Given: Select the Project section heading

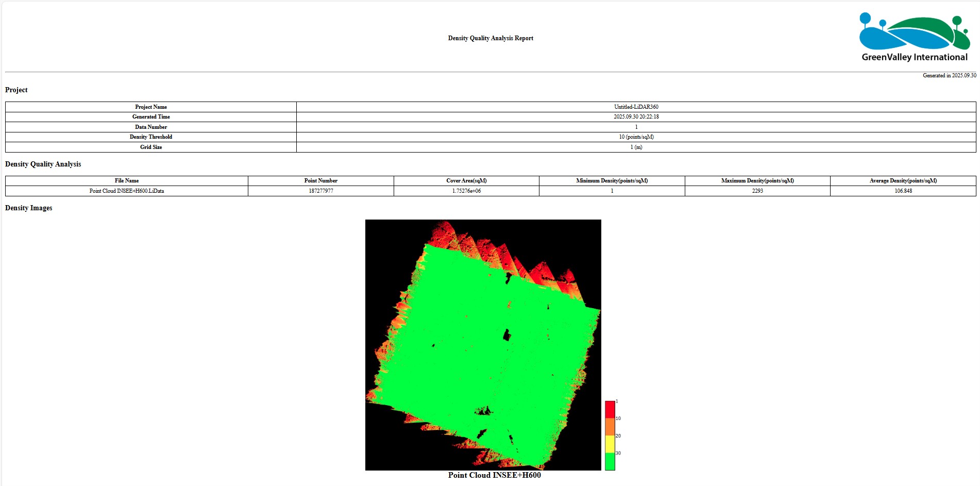Looking at the screenshot, I should tap(16, 90).
